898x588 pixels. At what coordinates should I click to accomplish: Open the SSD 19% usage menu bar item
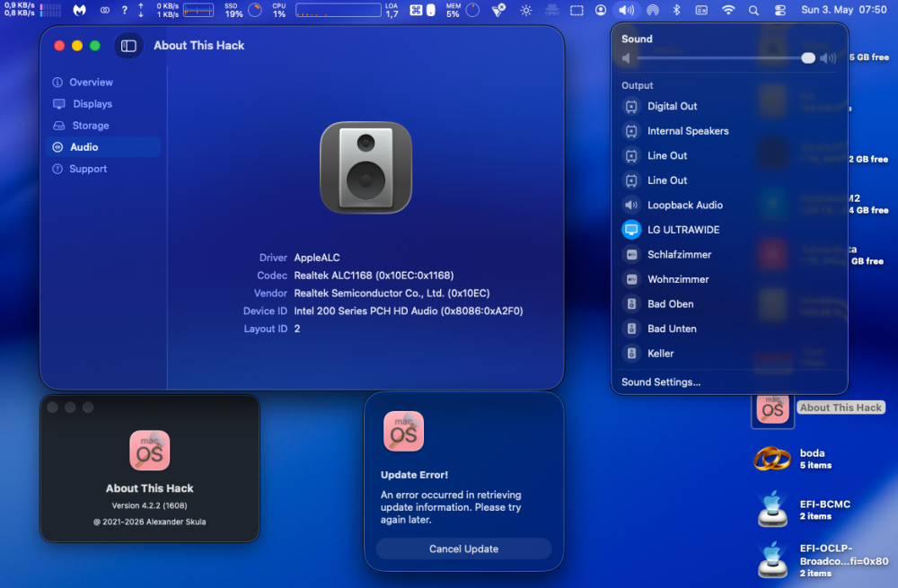pyautogui.click(x=242, y=10)
